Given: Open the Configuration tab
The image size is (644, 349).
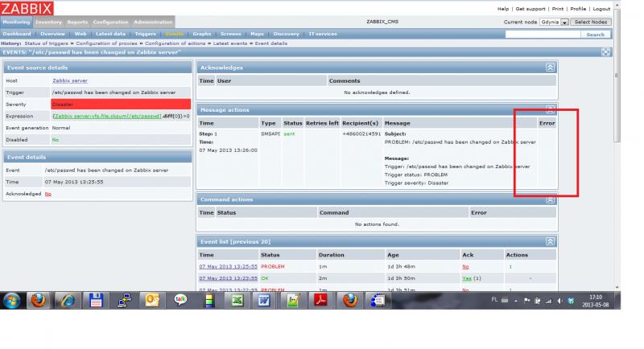Looking at the screenshot, I should [110, 23].
